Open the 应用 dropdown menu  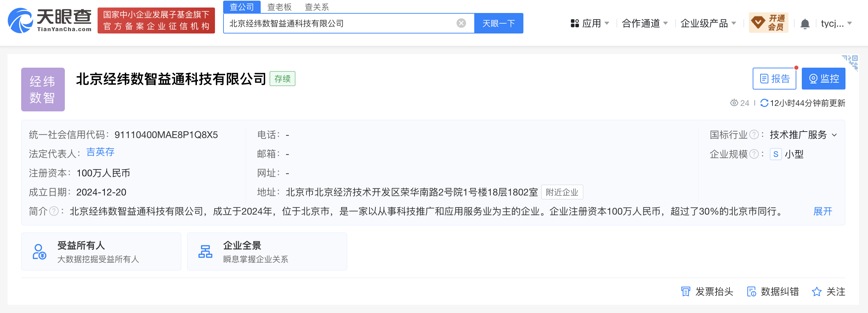590,23
